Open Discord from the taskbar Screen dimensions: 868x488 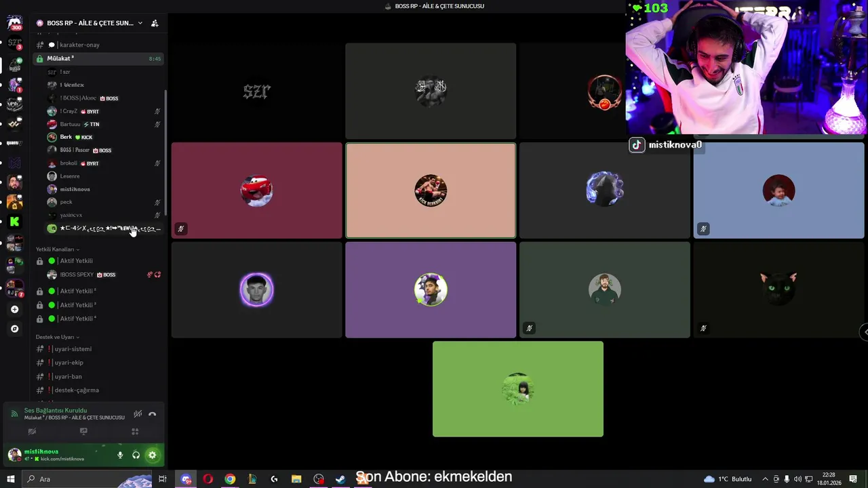click(x=186, y=479)
